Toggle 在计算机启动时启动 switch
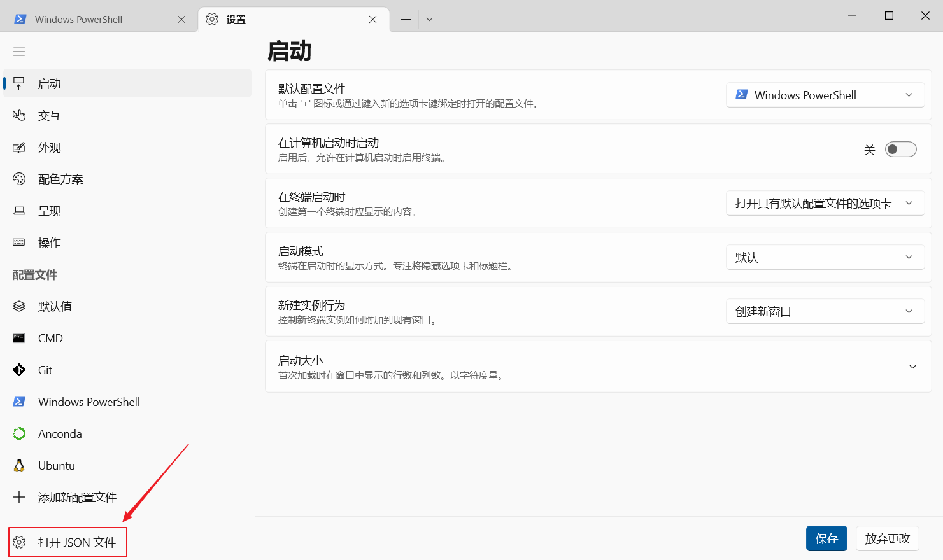943x560 pixels. 900,149
